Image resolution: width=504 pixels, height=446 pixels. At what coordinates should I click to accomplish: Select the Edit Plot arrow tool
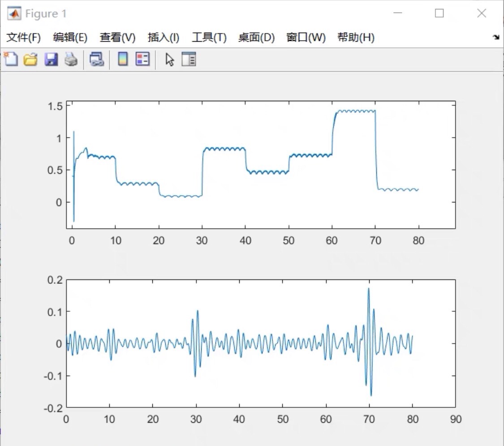click(170, 60)
